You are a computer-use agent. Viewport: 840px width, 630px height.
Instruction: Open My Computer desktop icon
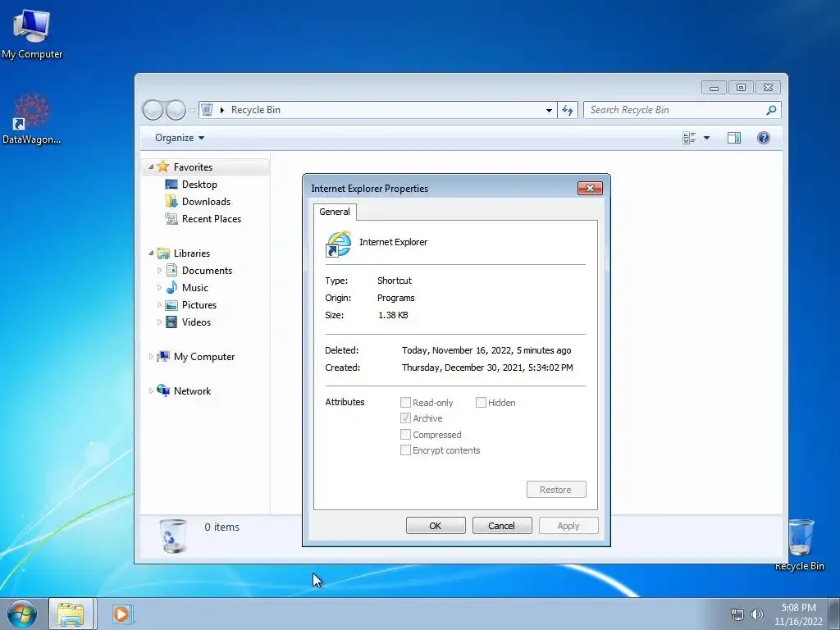[32, 33]
